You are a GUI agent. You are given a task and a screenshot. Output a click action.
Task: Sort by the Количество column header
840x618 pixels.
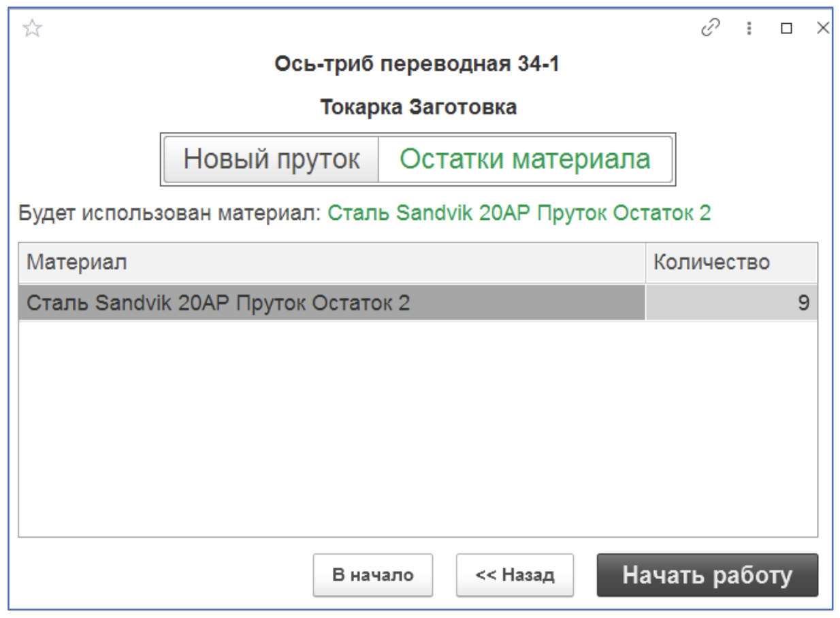point(730,262)
